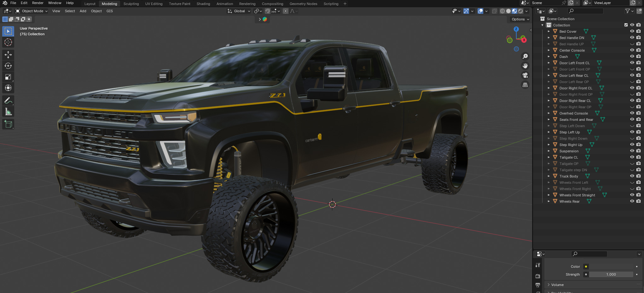Disable Dash render camera icon
The height and width of the screenshot is (293, 644).
pyautogui.click(x=638, y=56)
